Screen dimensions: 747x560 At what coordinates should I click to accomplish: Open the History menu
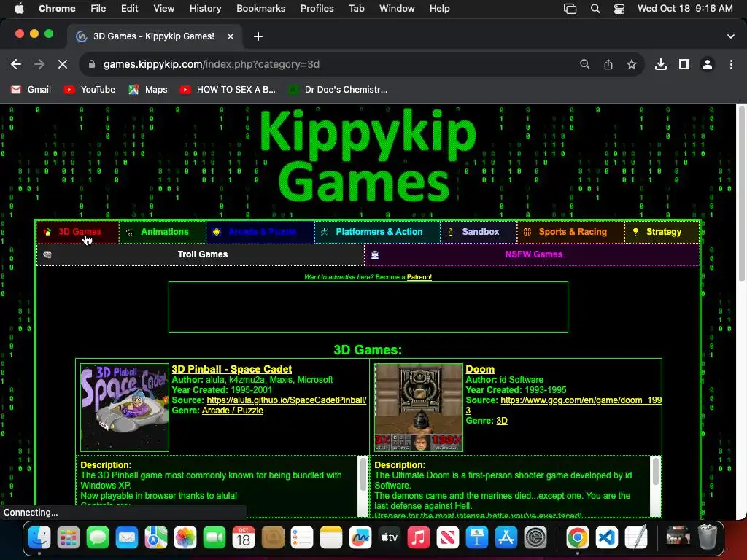click(205, 9)
